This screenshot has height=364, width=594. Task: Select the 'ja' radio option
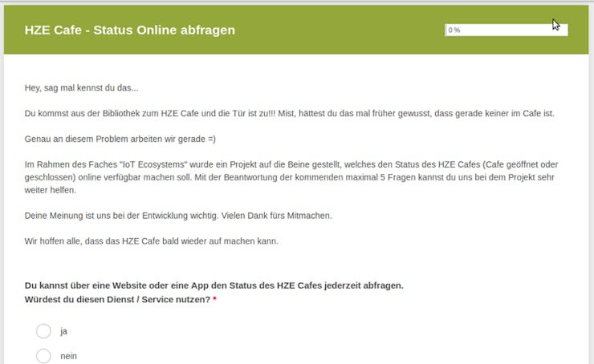point(43,331)
